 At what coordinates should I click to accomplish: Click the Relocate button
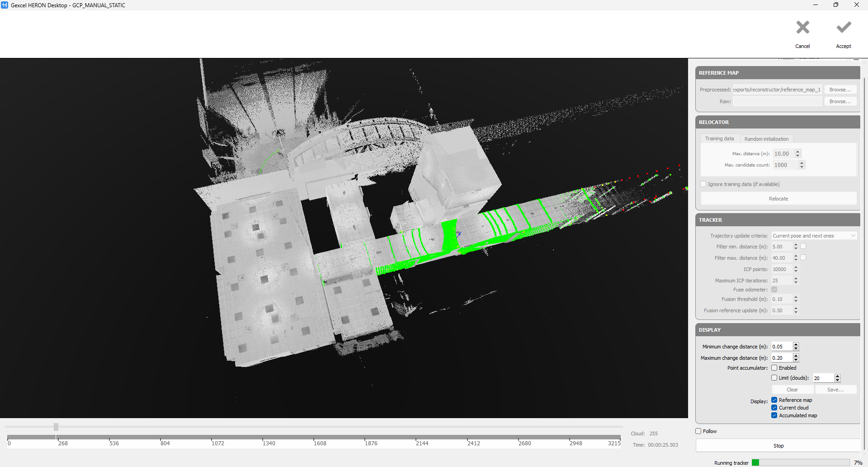tap(778, 199)
